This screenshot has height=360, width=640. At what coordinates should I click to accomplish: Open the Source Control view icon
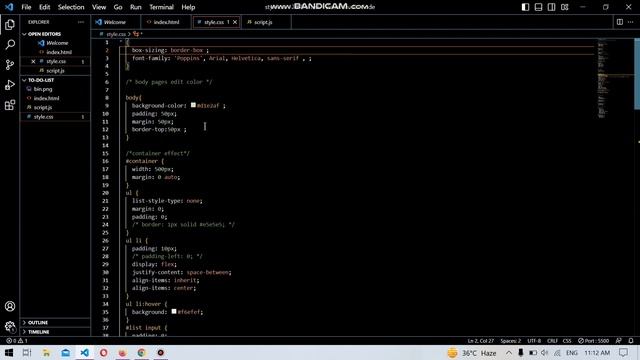coord(10,64)
